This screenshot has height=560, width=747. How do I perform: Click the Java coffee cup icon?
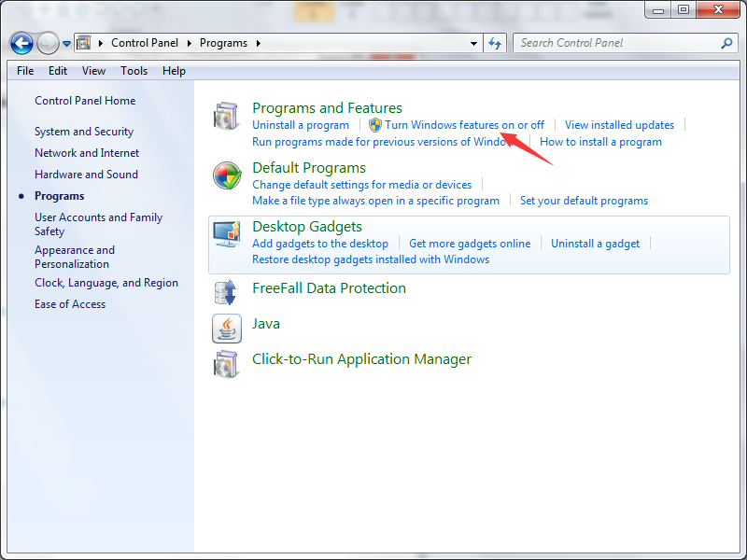tap(227, 329)
